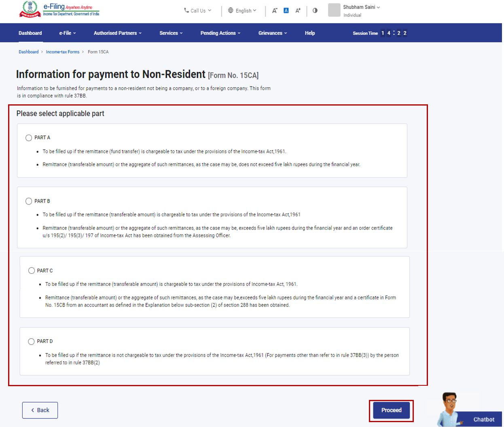Click the default font size icon
Viewport: 504px width, 427px height.
286,10
